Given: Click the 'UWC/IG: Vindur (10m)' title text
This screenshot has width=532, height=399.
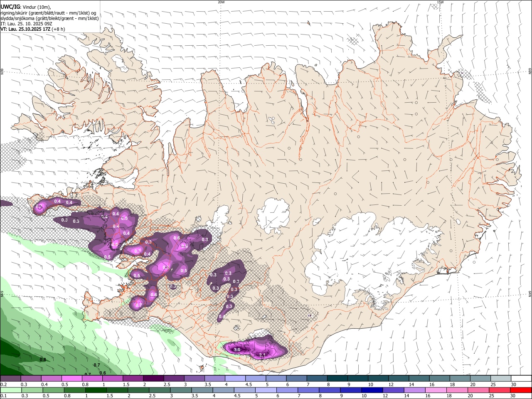Looking at the screenshot, I should 26,7.
